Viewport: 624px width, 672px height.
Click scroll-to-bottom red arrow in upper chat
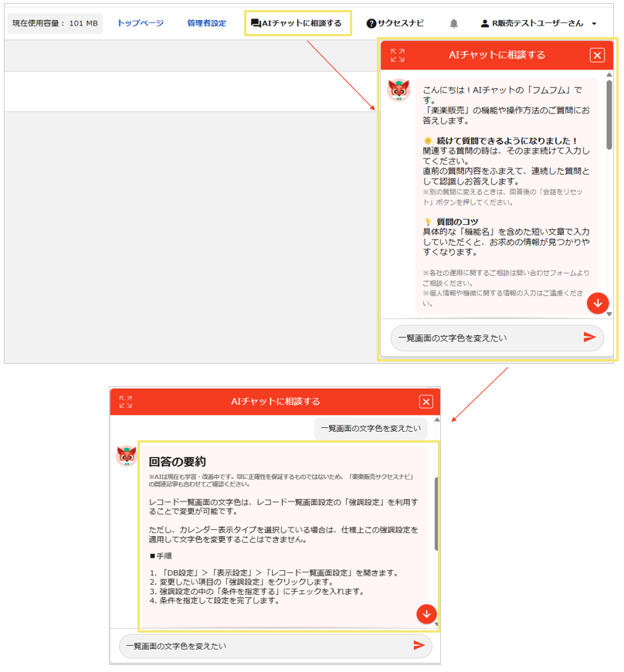coord(598,304)
